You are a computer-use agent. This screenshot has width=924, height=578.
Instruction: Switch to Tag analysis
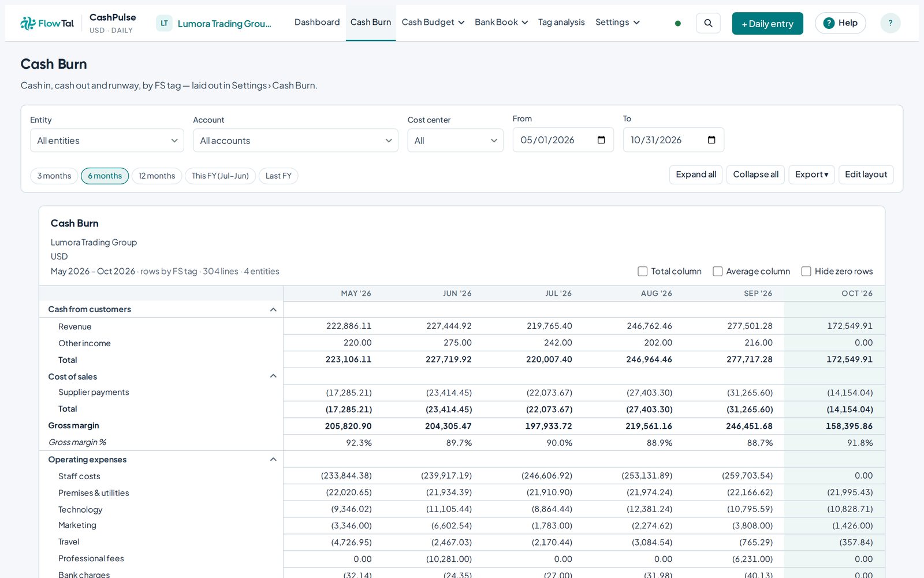(561, 23)
